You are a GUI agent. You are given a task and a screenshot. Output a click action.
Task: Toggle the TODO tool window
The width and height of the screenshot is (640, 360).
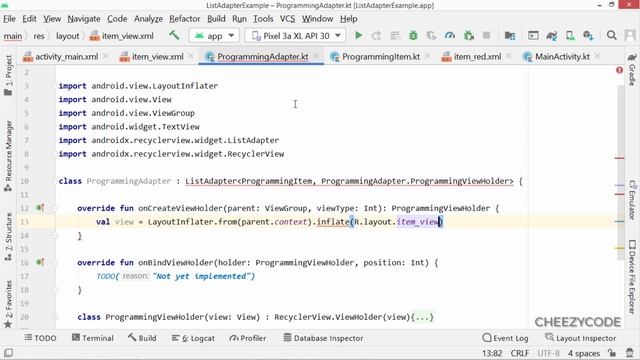tap(40, 338)
